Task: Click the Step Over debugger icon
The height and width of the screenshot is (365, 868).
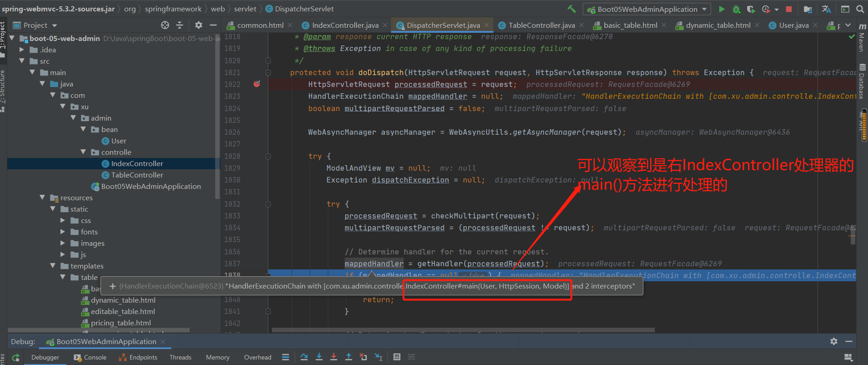Action: 304,357
